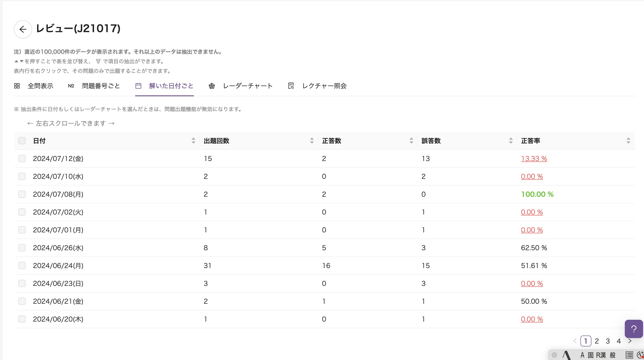Screen dimensions: 644x360
Task: Sort table by 日付 column arrows
Action: (193, 141)
